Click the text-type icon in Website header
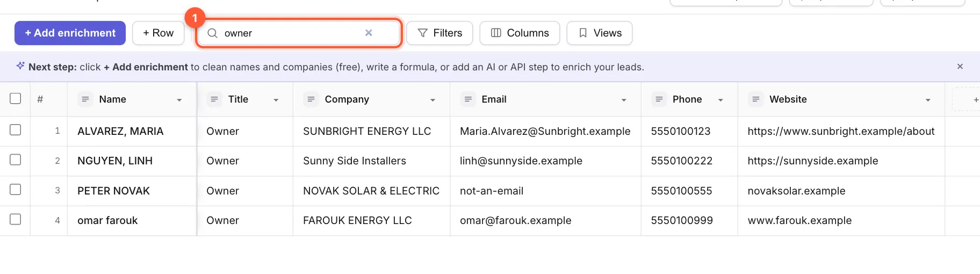The height and width of the screenshot is (274, 980). tap(756, 99)
